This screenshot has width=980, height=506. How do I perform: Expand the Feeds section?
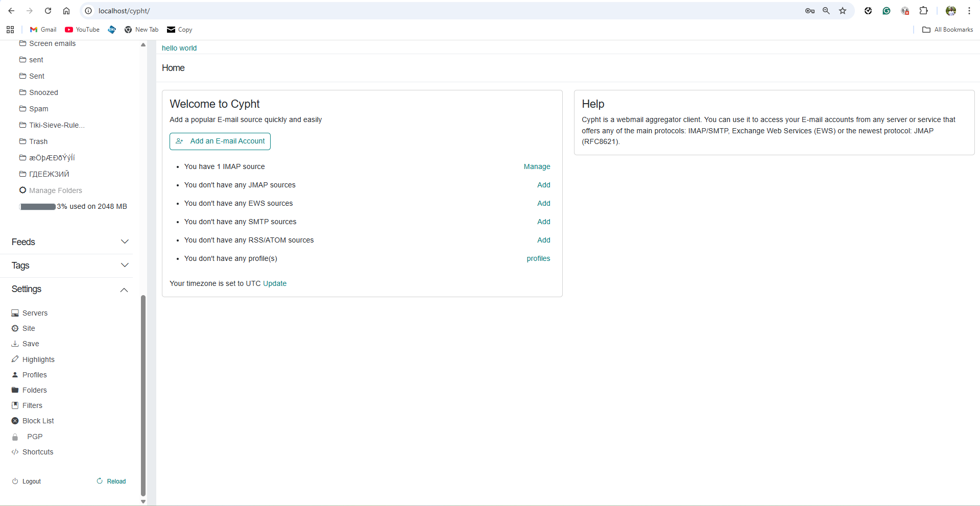[x=125, y=242]
